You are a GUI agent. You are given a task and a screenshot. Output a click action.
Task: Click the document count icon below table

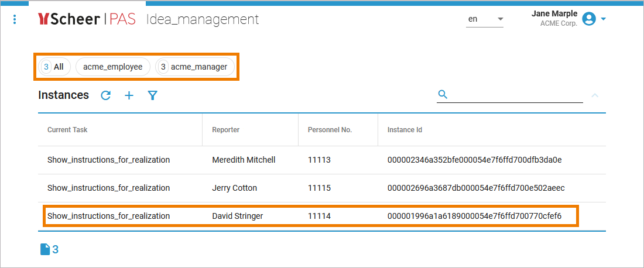(45, 250)
